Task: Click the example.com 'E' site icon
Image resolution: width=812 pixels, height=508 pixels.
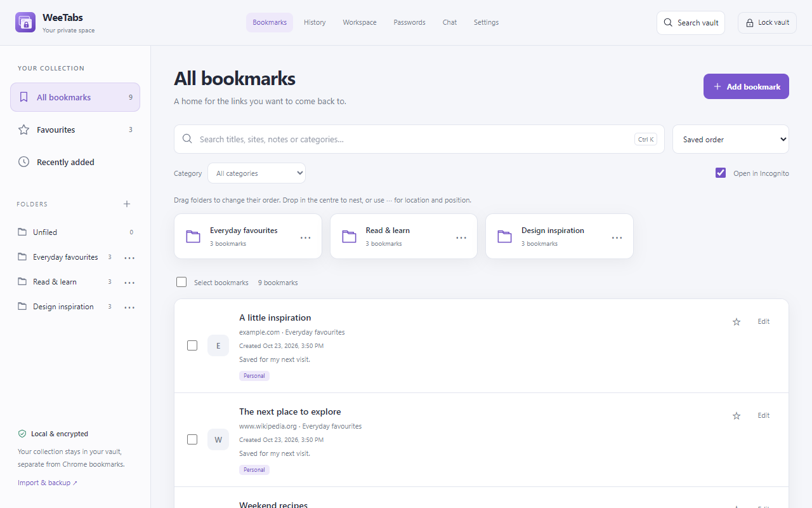Action: pos(218,345)
